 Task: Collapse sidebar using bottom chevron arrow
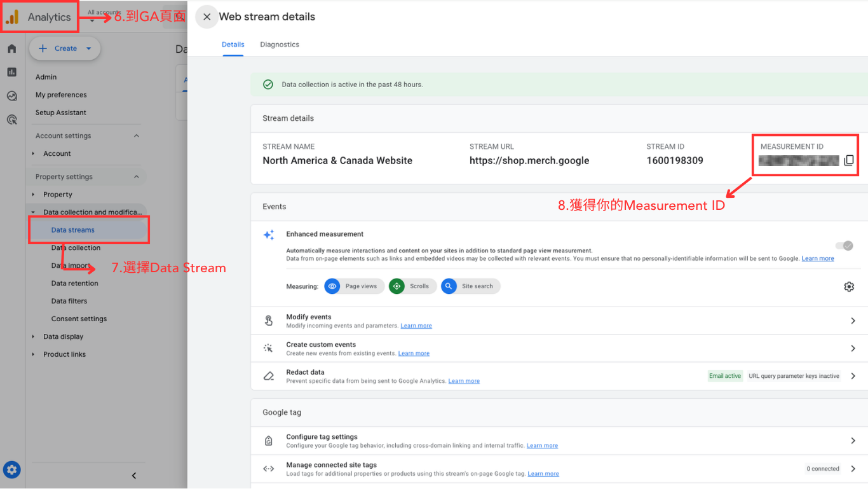point(134,476)
